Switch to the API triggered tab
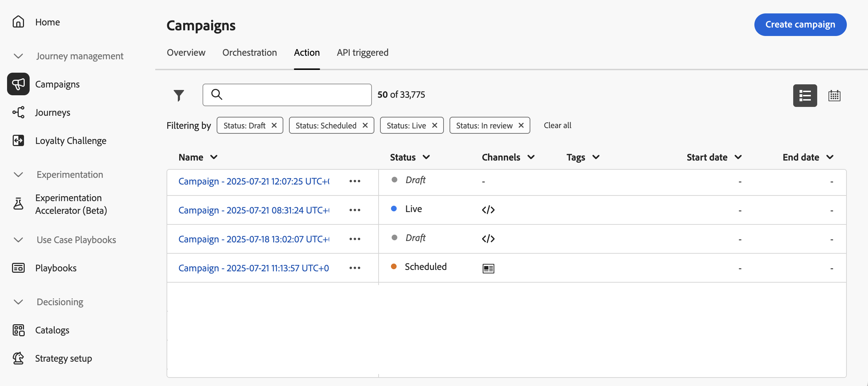 (362, 53)
